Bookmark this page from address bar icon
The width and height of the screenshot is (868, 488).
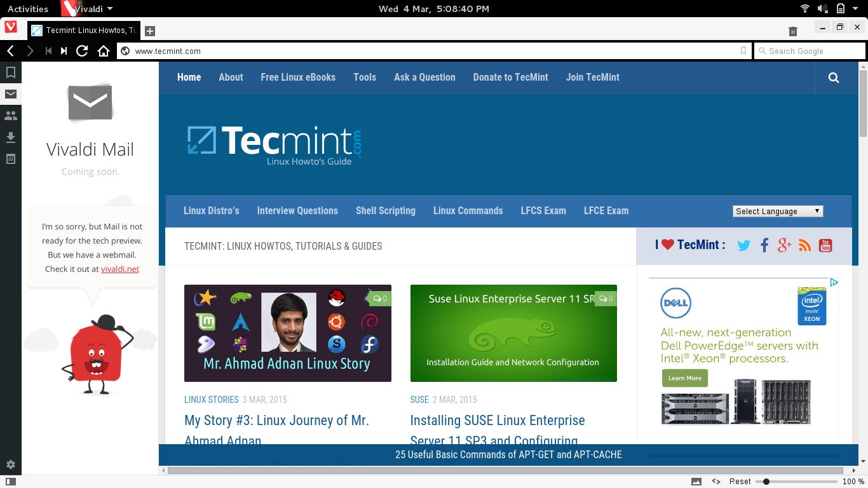[x=743, y=51]
